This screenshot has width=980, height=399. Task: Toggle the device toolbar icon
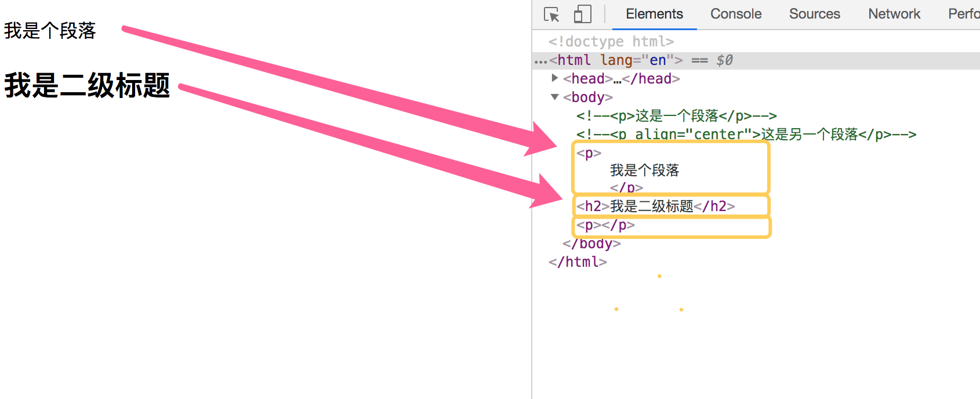tap(582, 14)
